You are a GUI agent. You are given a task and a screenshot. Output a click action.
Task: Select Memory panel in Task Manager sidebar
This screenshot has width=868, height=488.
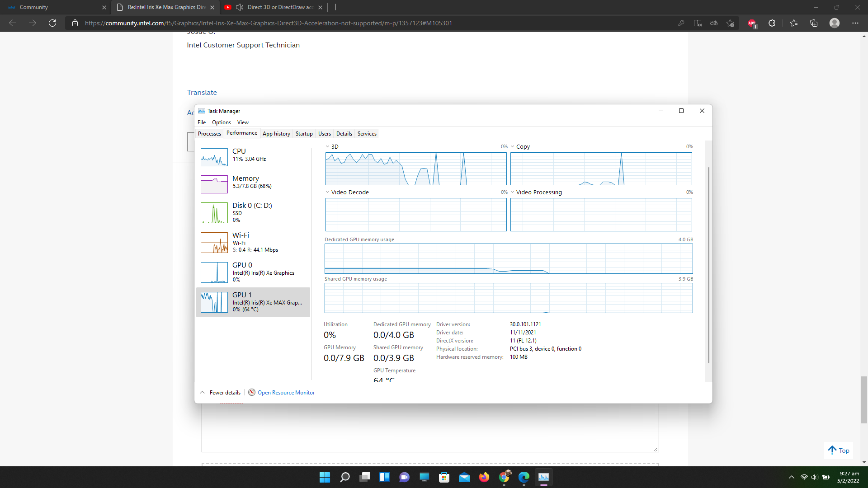coord(253,183)
